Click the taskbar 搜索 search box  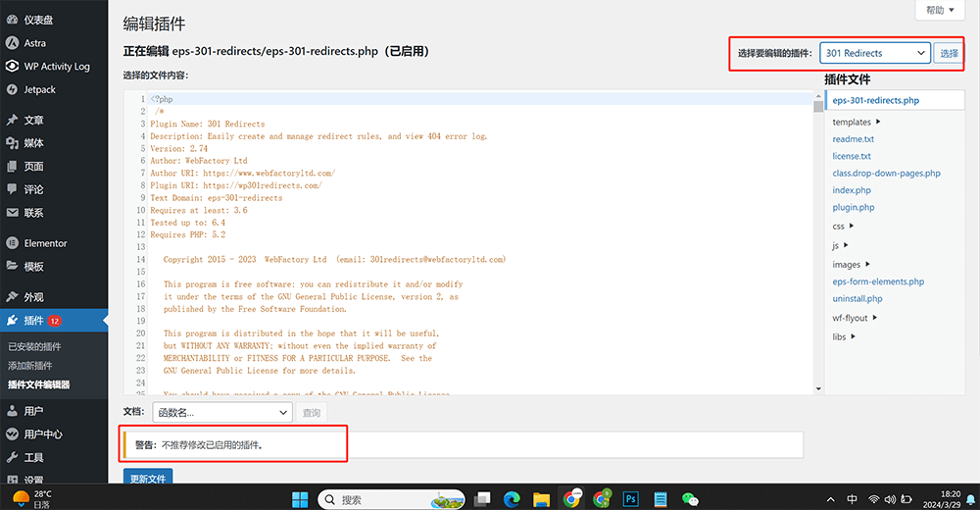pyautogui.click(x=391, y=499)
